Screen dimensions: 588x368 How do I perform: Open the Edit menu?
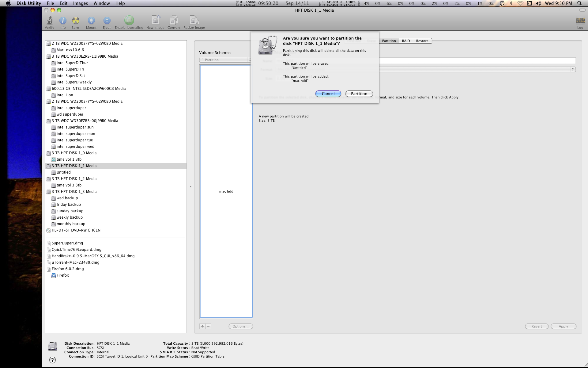coord(63,3)
